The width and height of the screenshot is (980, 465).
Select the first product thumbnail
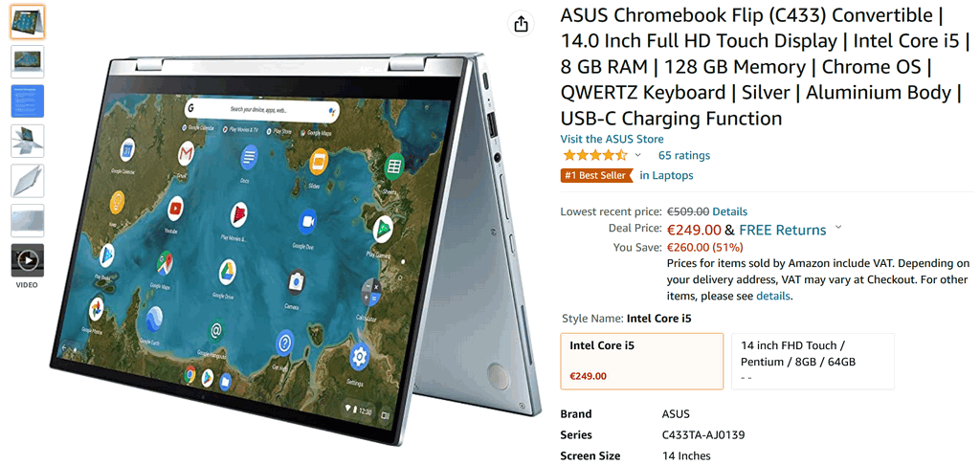[x=28, y=22]
